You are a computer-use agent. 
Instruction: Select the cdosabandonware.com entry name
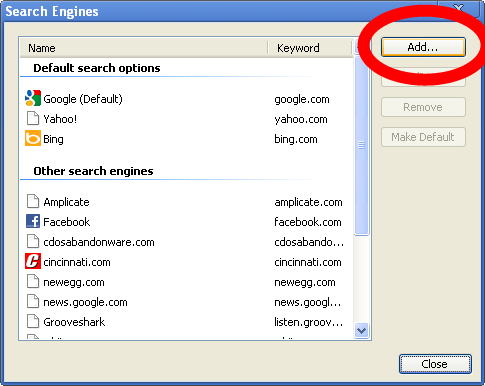99,242
